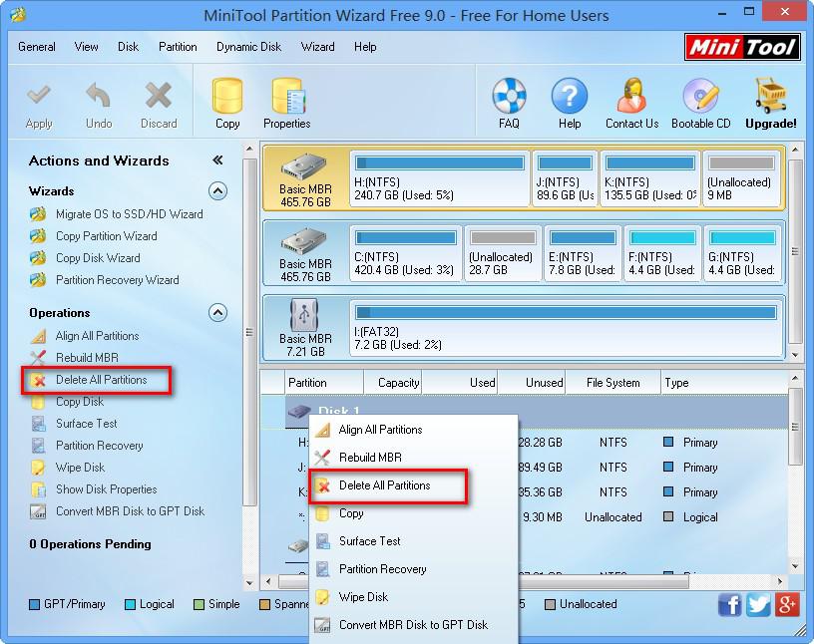
Task: Click the Contact Us icon
Action: pos(630,95)
